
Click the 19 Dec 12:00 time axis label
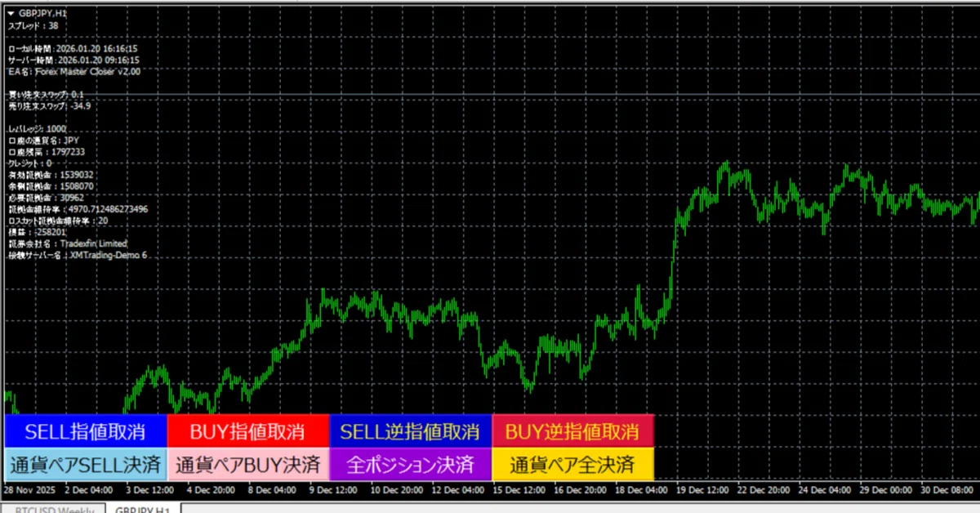[x=702, y=491]
